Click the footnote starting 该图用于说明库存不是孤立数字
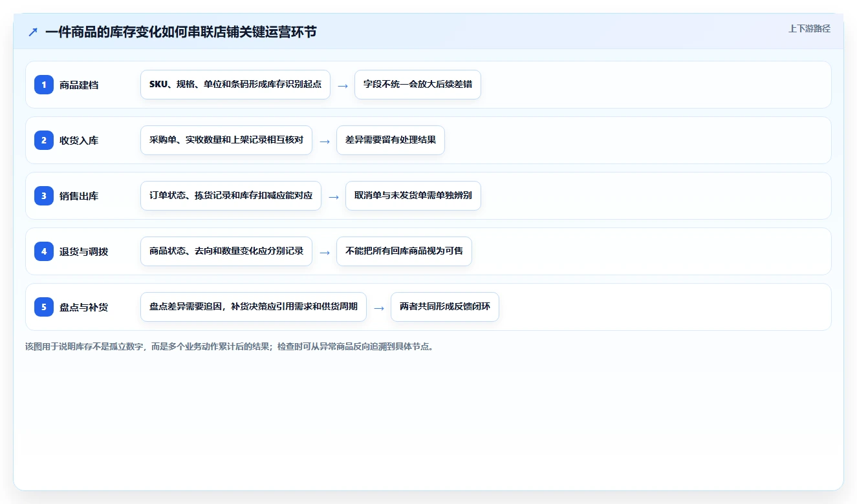This screenshot has height=504, width=857. coord(230,347)
